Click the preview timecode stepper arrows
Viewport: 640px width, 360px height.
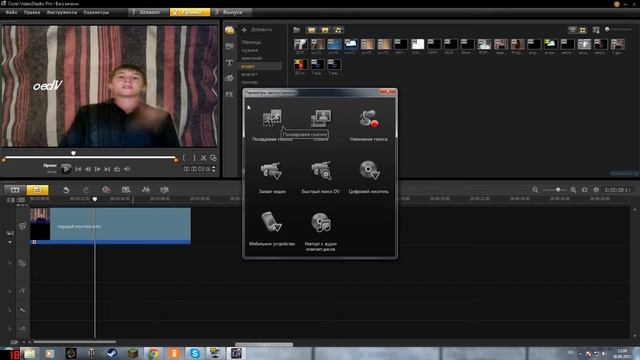(213, 169)
